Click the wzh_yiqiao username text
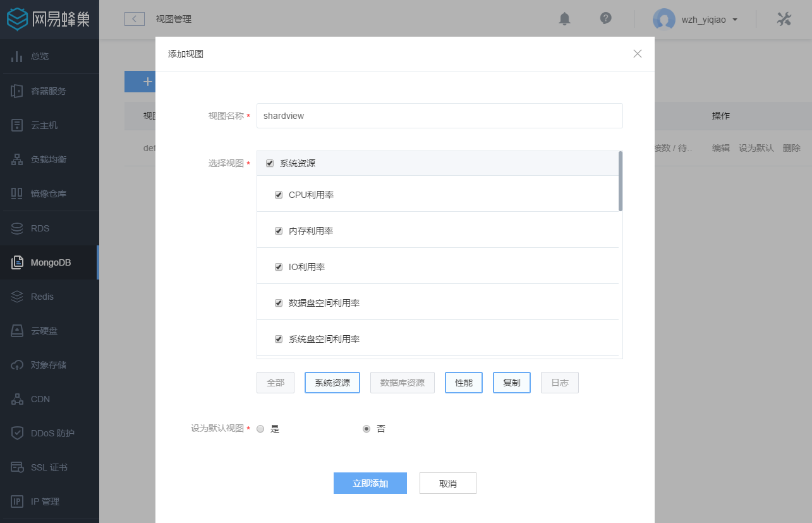This screenshot has width=812, height=523. pos(704,20)
